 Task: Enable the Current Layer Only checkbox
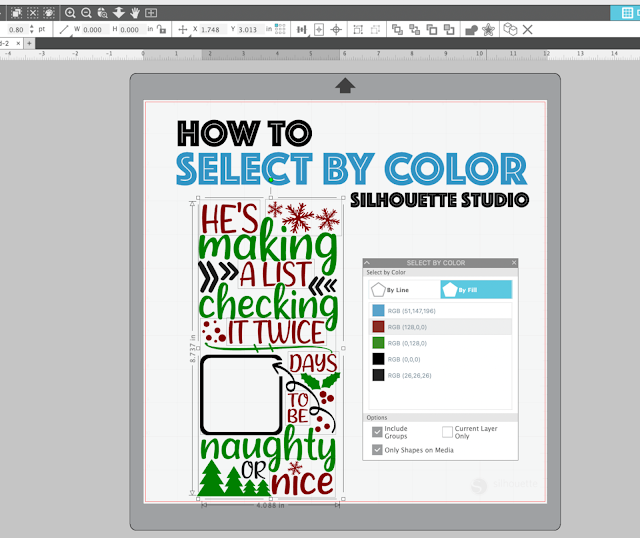(447, 432)
